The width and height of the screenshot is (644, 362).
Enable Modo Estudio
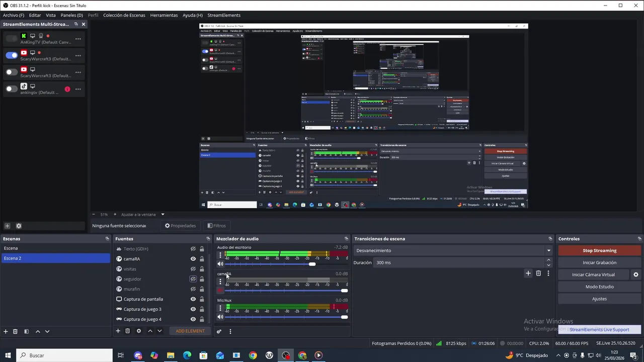[599, 287]
